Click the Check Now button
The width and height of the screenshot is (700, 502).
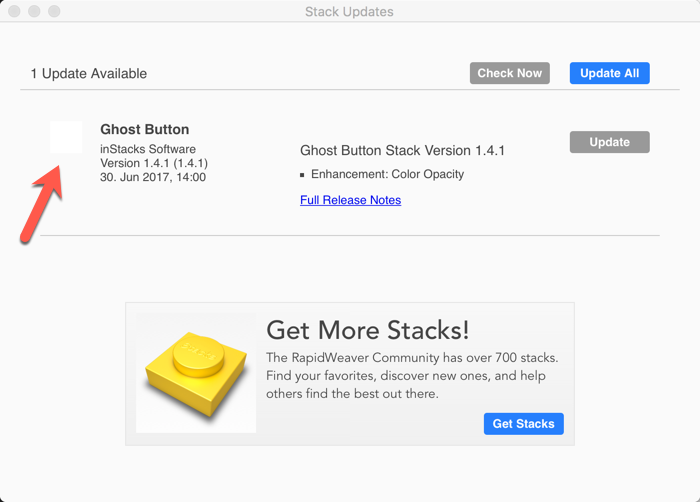[509, 73]
